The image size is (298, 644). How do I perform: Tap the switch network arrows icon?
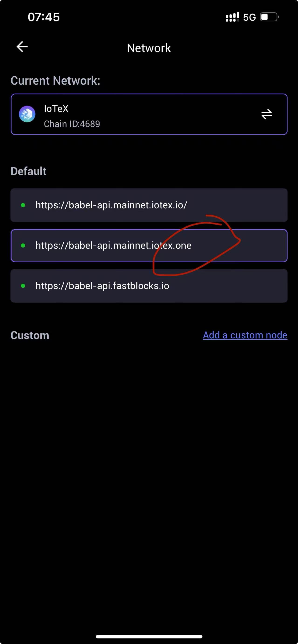[267, 114]
